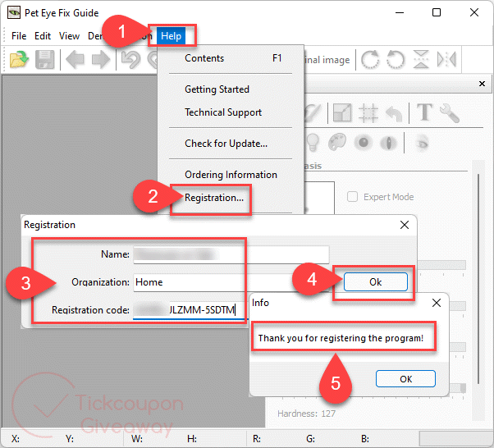
Task: Click the thank you message text
Action: (341, 338)
